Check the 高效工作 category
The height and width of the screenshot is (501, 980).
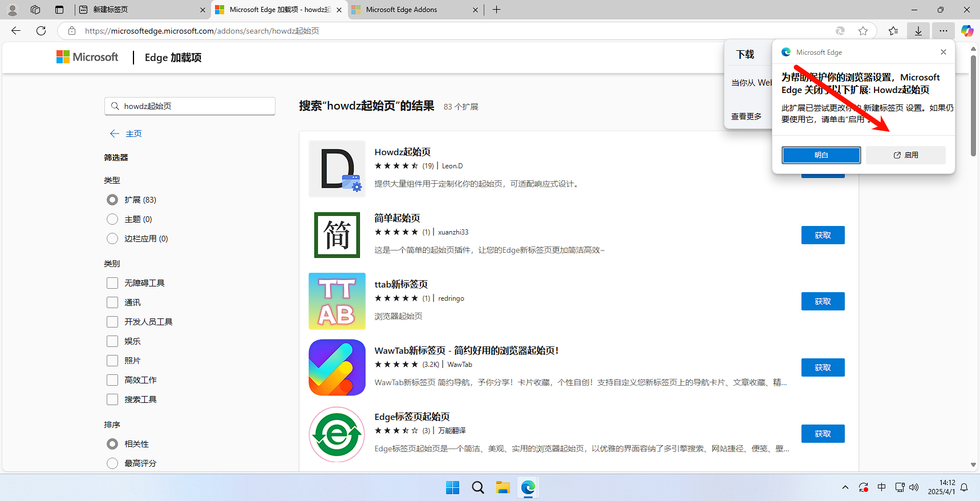coord(112,380)
